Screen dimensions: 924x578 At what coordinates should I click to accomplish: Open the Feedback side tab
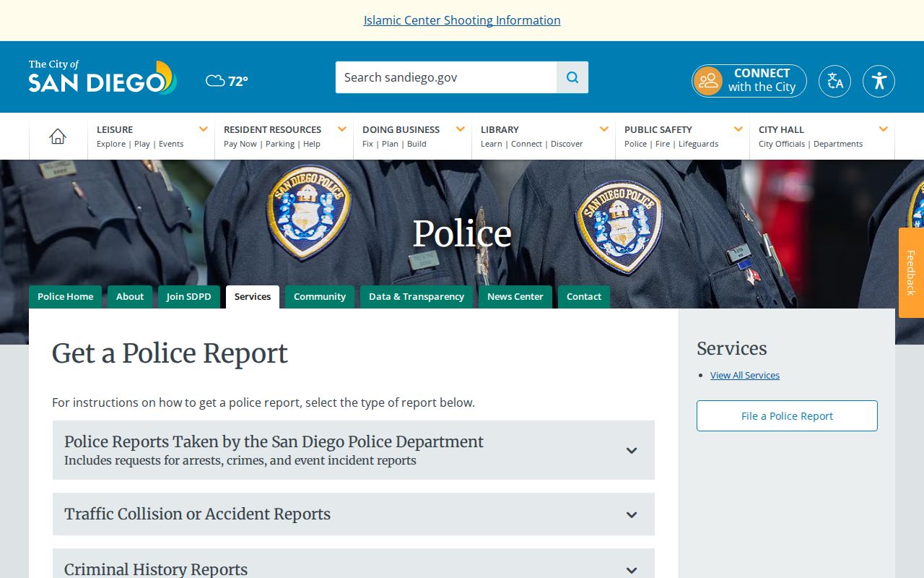pyautogui.click(x=911, y=273)
